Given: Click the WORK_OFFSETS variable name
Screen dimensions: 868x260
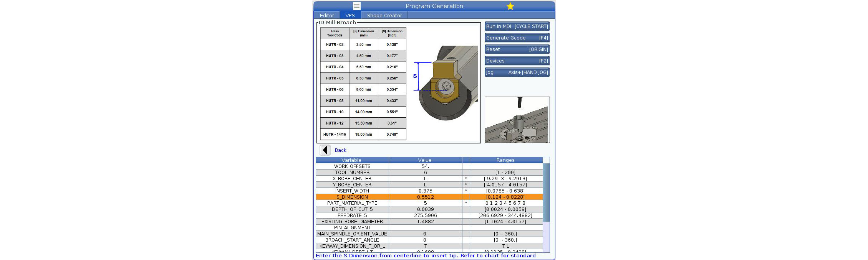Looking at the screenshot, I should pyautogui.click(x=352, y=166).
